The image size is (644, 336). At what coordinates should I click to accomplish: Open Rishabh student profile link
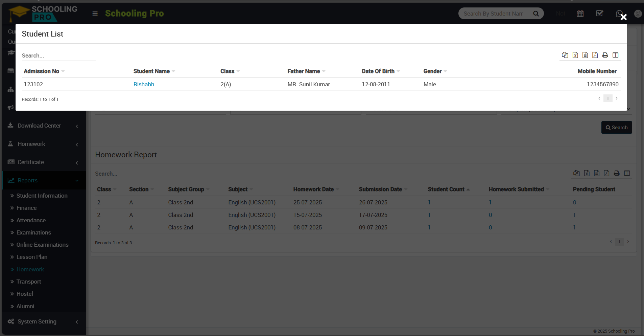tap(144, 84)
